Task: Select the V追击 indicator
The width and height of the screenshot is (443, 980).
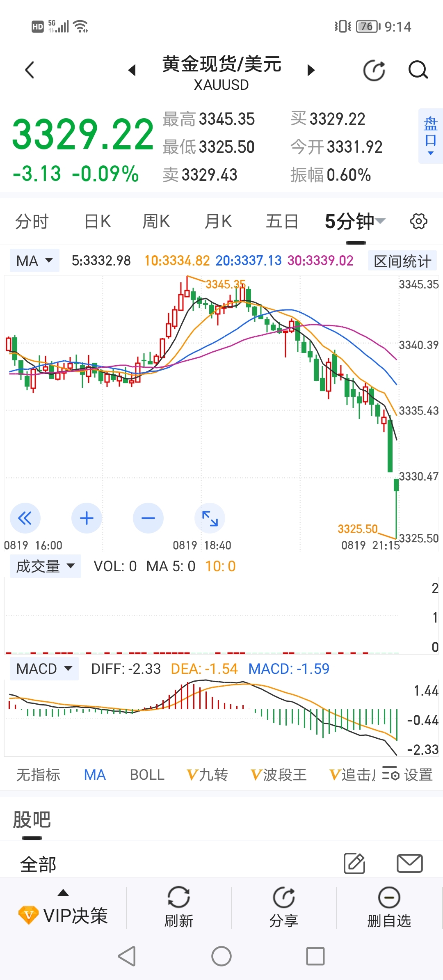Action: tap(353, 775)
